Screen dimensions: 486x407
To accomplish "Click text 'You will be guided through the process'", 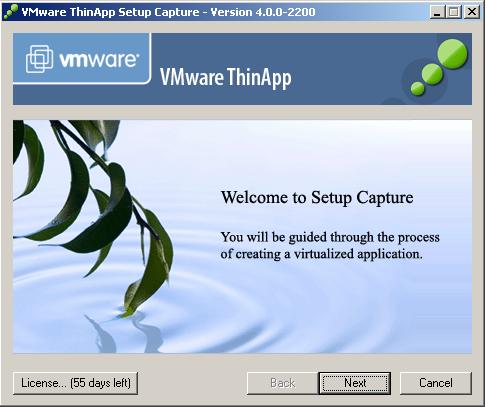I will 330,237.
